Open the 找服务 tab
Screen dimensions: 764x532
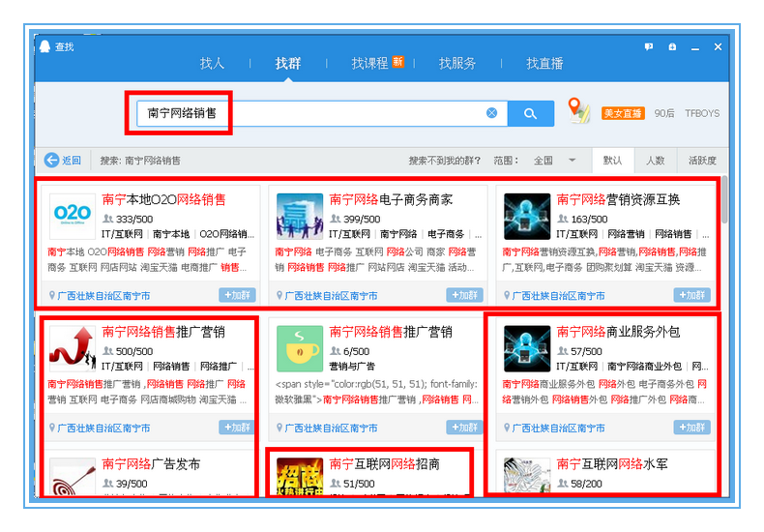[x=457, y=63]
